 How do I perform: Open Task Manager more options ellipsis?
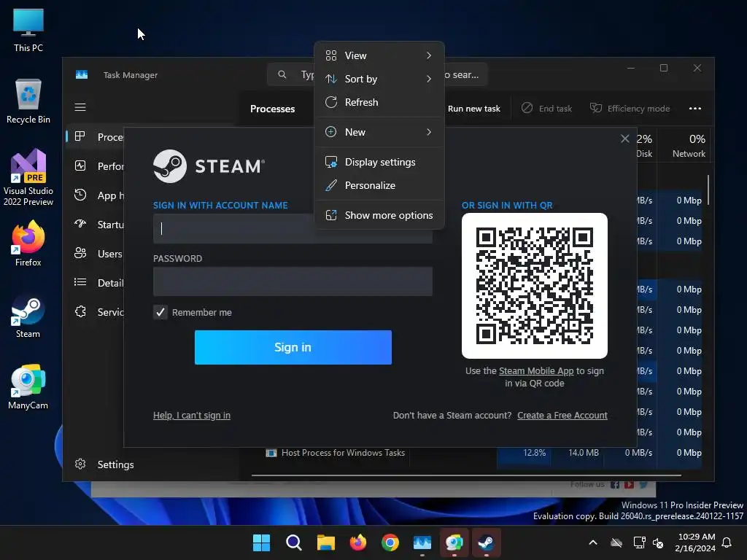[x=695, y=109]
